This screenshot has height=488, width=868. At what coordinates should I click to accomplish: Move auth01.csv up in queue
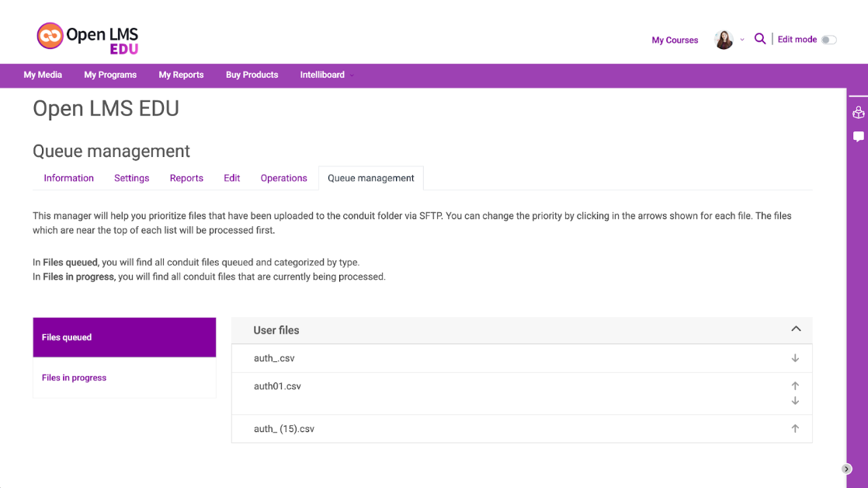pyautogui.click(x=795, y=385)
